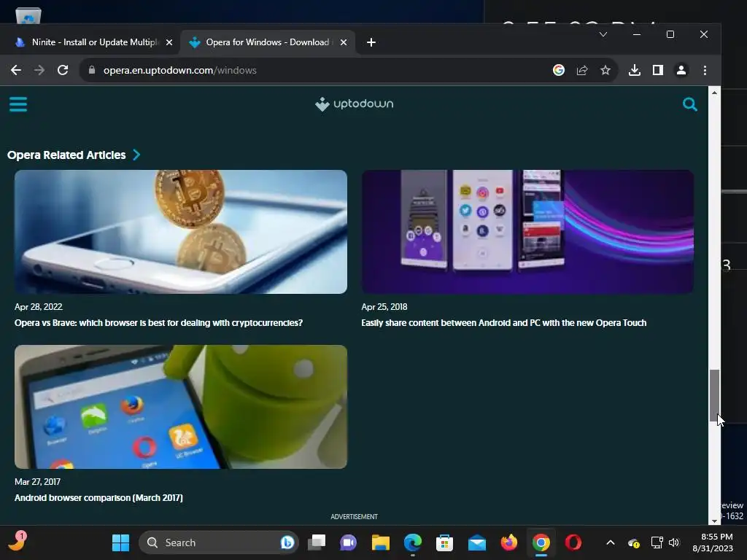
Task: Click the scrollbar up arrow
Action: [714, 93]
